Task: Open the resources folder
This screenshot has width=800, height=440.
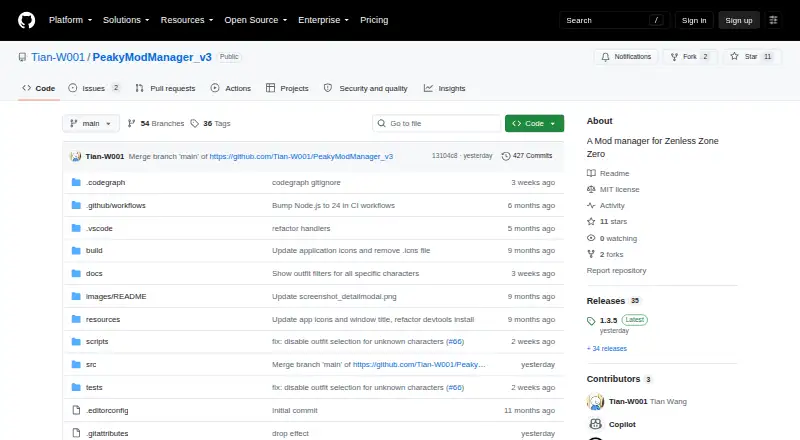Action: coord(103,320)
